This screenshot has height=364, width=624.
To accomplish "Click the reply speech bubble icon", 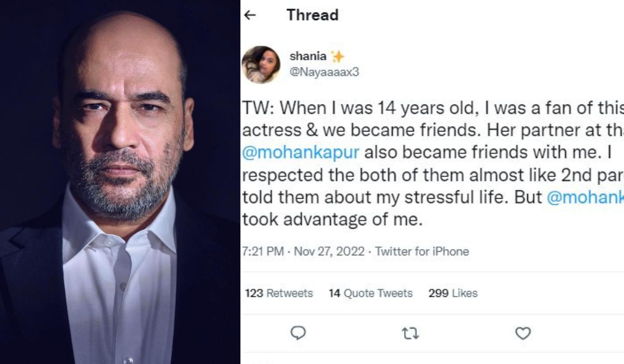I will [297, 333].
